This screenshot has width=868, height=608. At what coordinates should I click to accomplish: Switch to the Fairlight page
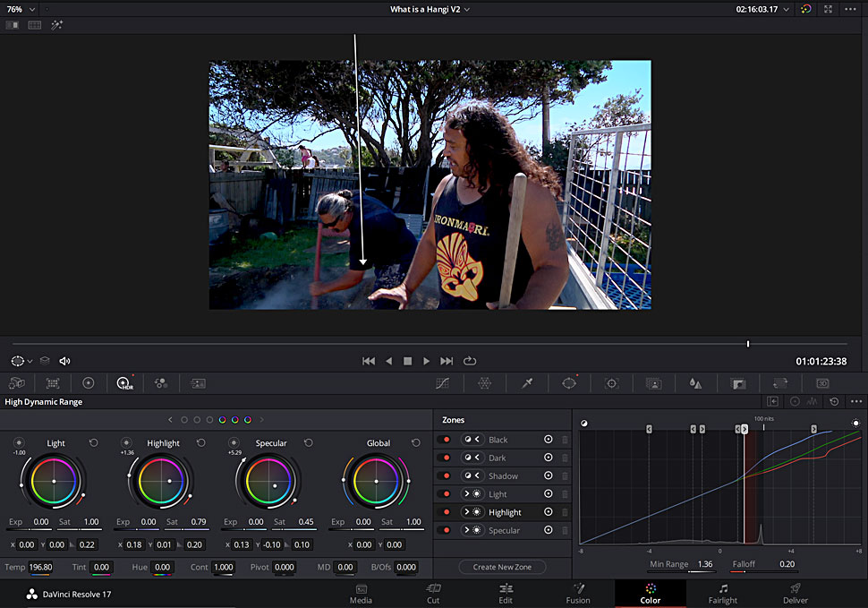coord(722,593)
